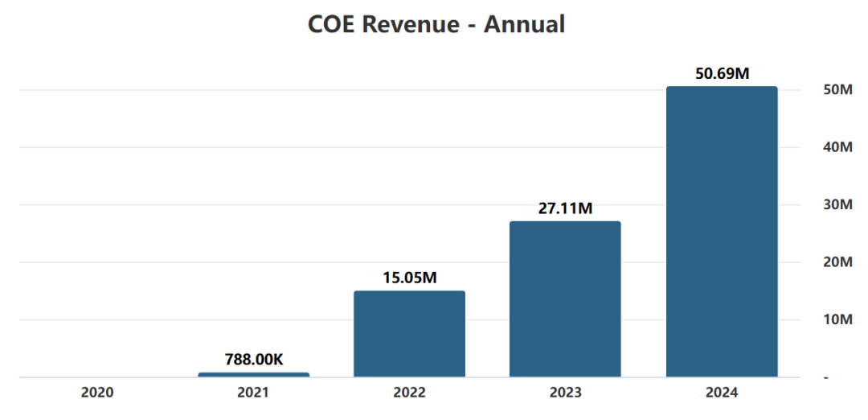Click the 10M y-axis tick label
Image resolution: width=868 pixels, height=420 pixels.
point(837,319)
